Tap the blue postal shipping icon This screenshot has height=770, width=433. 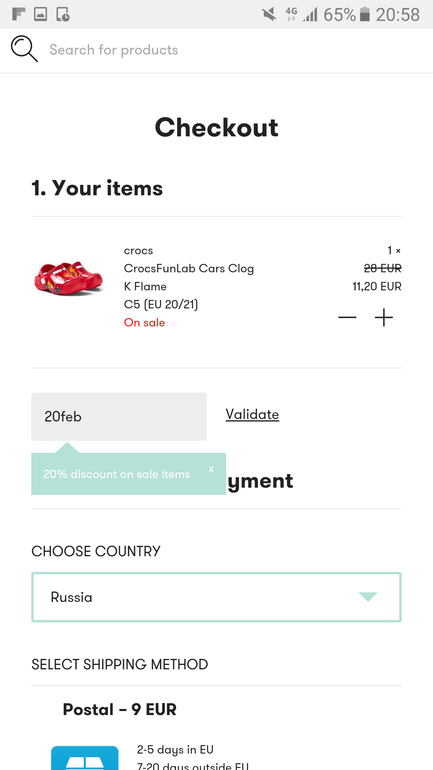(x=85, y=758)
